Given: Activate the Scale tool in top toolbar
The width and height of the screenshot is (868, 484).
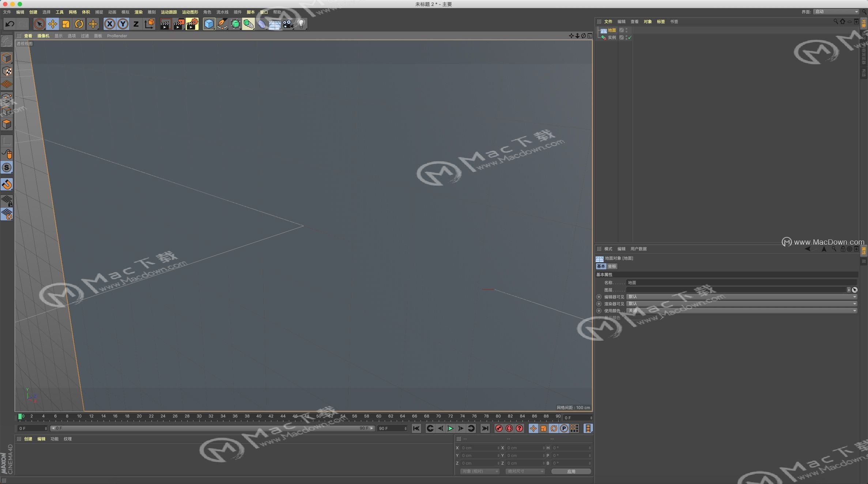Looking at the screenshot, I should pyautogui.click(x=66, y=24).
